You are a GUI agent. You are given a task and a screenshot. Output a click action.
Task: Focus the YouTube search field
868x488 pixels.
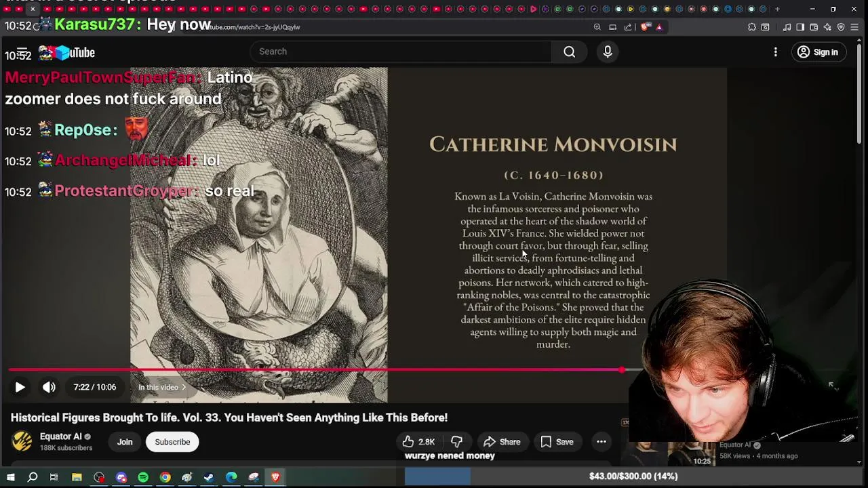(401, 52)
